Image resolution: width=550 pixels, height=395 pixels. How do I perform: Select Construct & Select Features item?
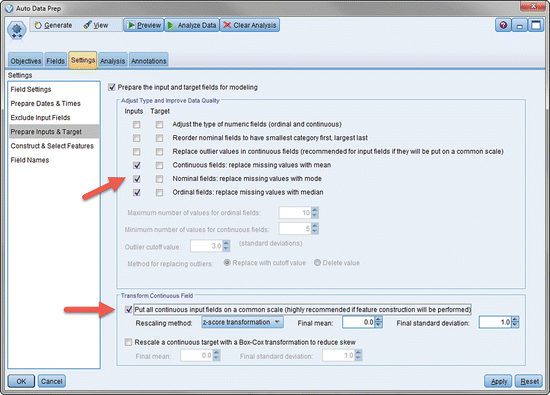pos(54,146)
